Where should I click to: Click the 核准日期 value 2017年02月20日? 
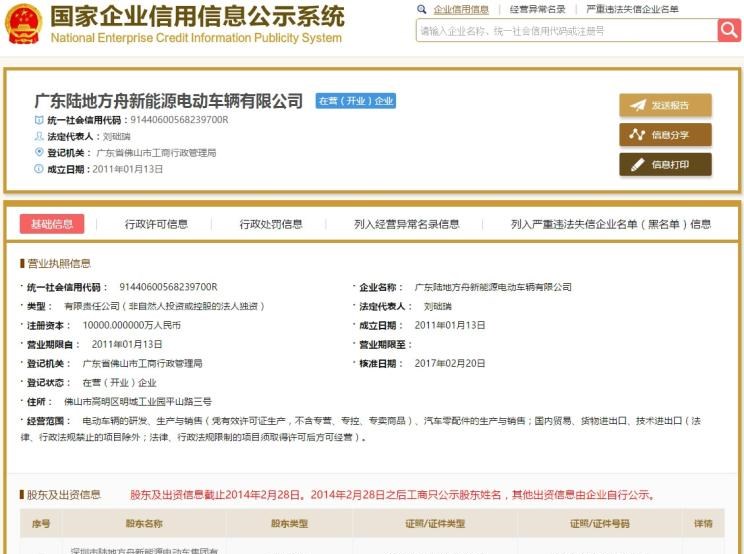click(450, 363)
